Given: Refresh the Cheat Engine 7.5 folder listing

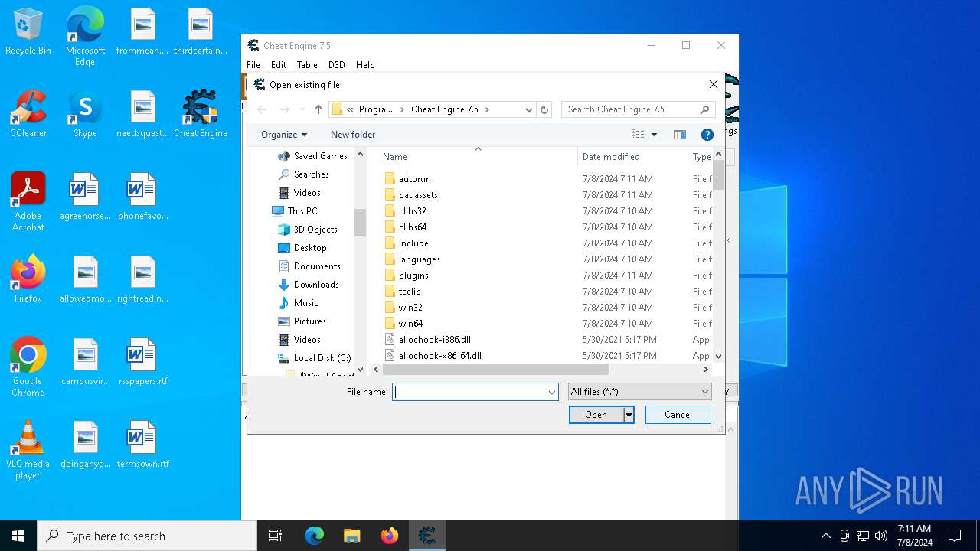Looking at the screenshot, I should [544, 109].
